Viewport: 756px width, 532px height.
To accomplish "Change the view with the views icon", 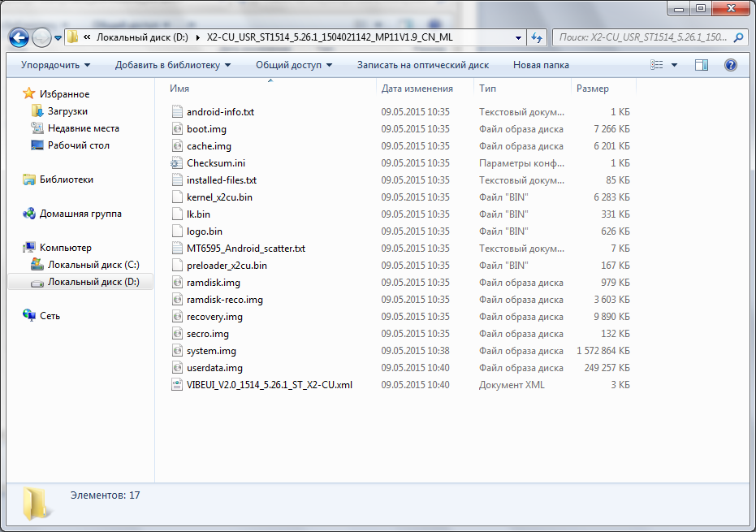I will pos(657,65).
